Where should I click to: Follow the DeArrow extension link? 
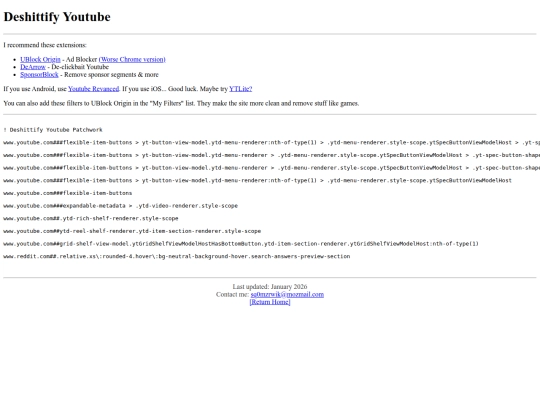33,67
